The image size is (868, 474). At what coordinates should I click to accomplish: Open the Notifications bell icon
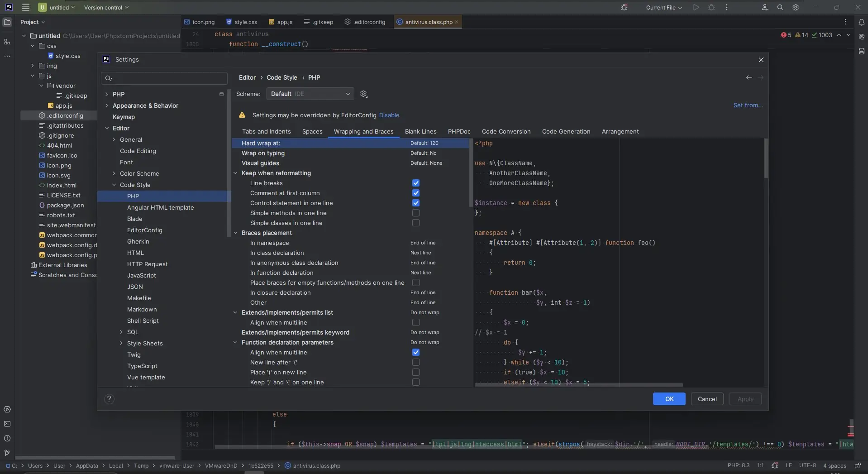point(861,22)
